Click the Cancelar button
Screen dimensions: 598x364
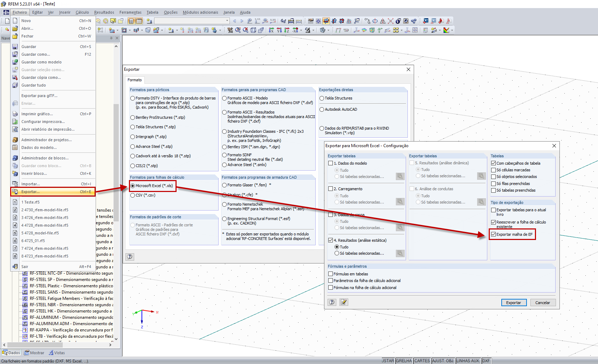click(543, 302)
